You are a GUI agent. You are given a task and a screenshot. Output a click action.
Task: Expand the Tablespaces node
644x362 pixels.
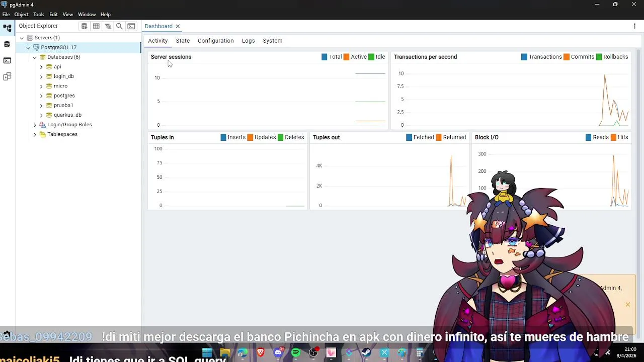click(x=35, y=134)
